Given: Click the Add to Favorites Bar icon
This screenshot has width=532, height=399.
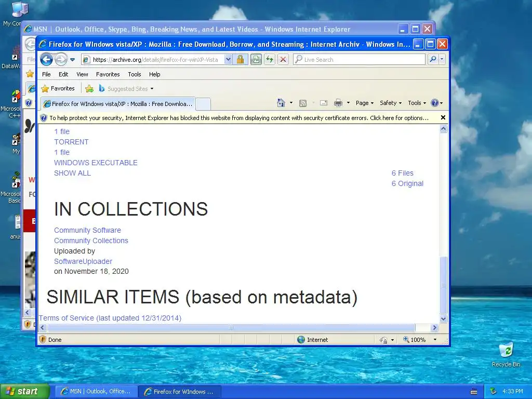Looking at the screenshot, I should point(89,89).
